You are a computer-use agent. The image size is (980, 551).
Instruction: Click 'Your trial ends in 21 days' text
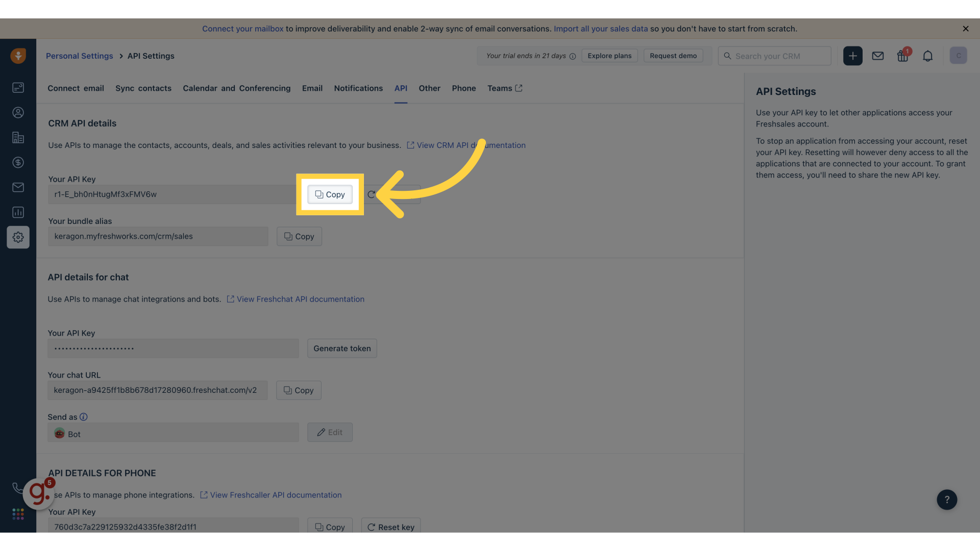point(526,56)
